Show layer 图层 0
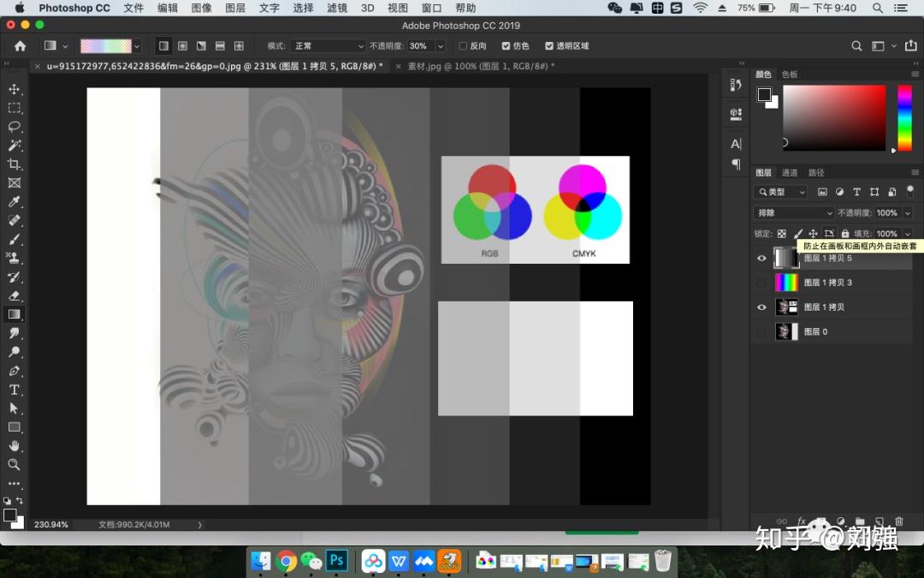924x578 pixels. 761,332
